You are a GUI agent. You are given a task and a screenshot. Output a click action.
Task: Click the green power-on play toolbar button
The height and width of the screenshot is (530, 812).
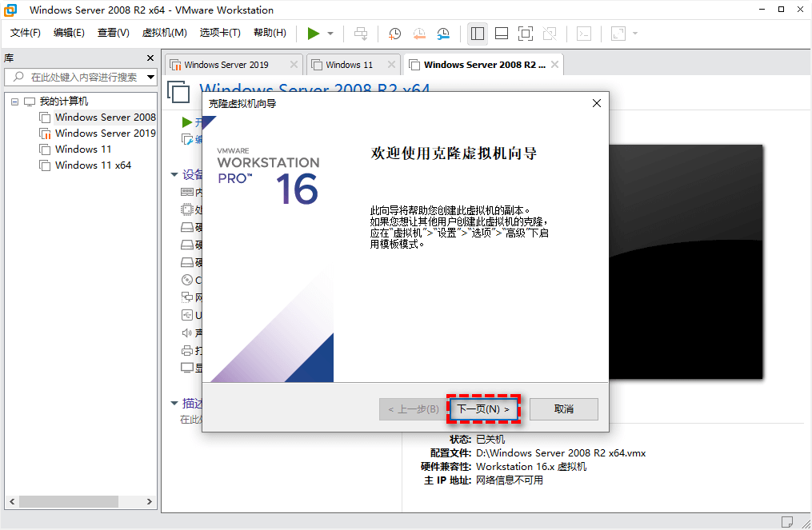click(x=314, y=34)
